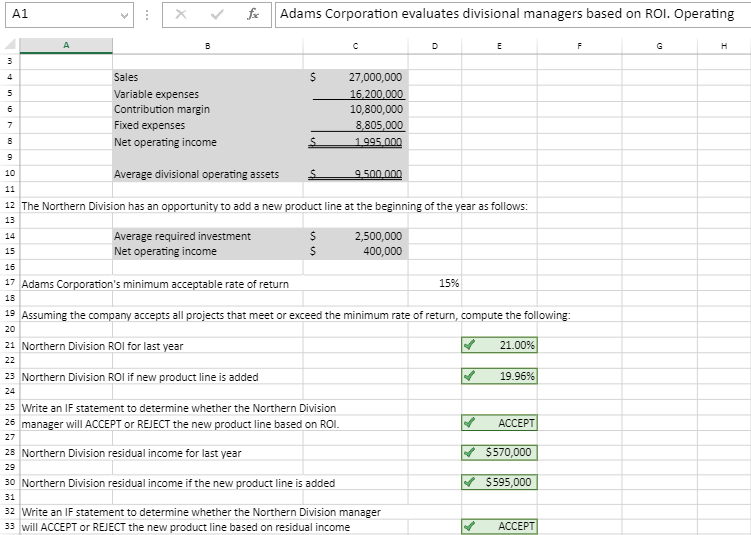Image resolution: width=751 pixels, height=535 pixels.
Task: Click ACCEPT result in row 33
Action: 499,526
